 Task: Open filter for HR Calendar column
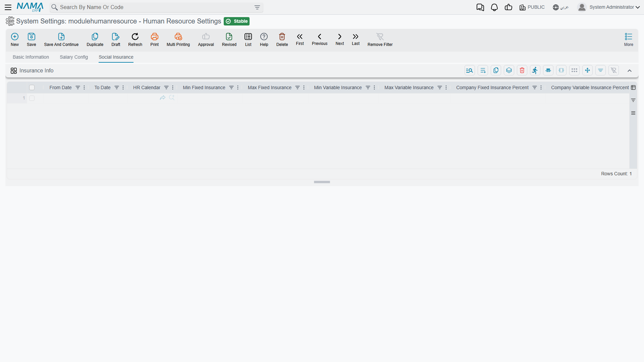coord(166,87)
